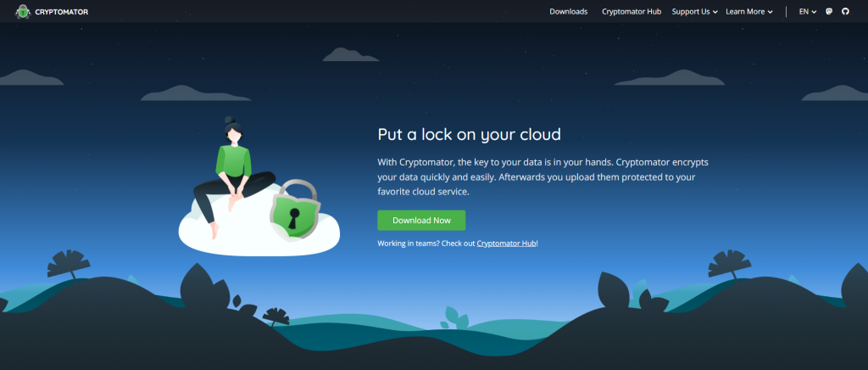Open the EN language selector
The width and height of the screenshot is (868, 370).
[x=808, y=12]
